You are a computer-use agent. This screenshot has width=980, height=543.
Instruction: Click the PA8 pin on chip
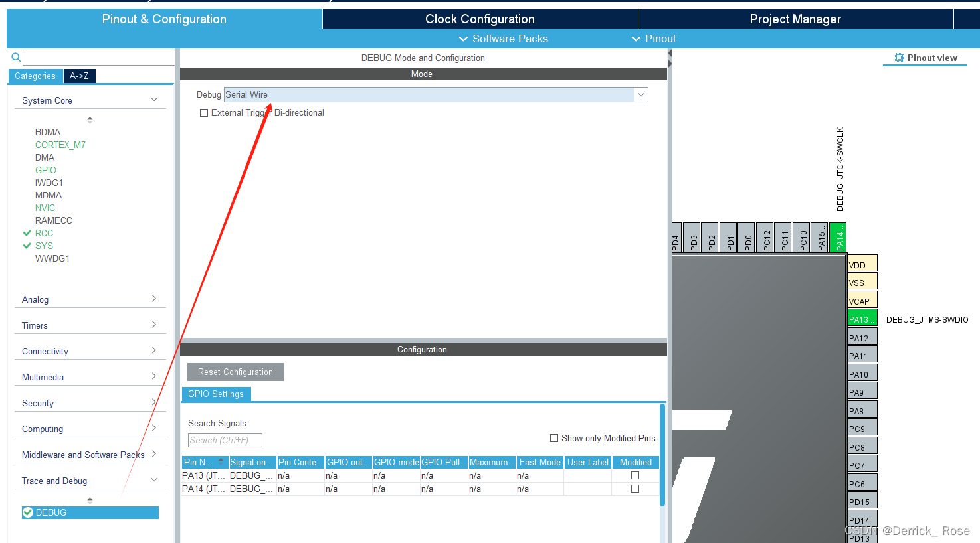(x=862, y=410)
